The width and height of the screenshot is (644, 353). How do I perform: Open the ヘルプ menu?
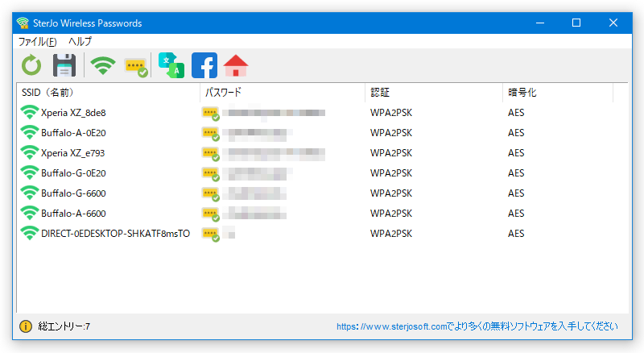pos(80,42)
